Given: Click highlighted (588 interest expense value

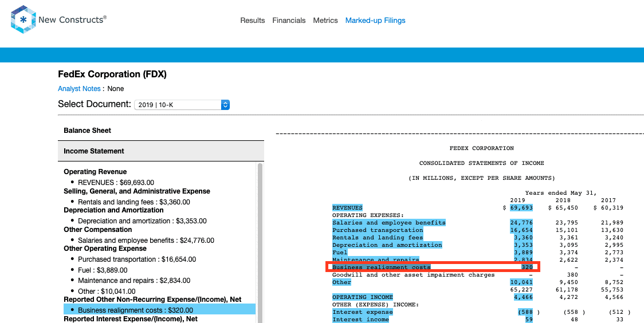Looking at the screenshot, I should pyautogui.click(x=526, y=312).
